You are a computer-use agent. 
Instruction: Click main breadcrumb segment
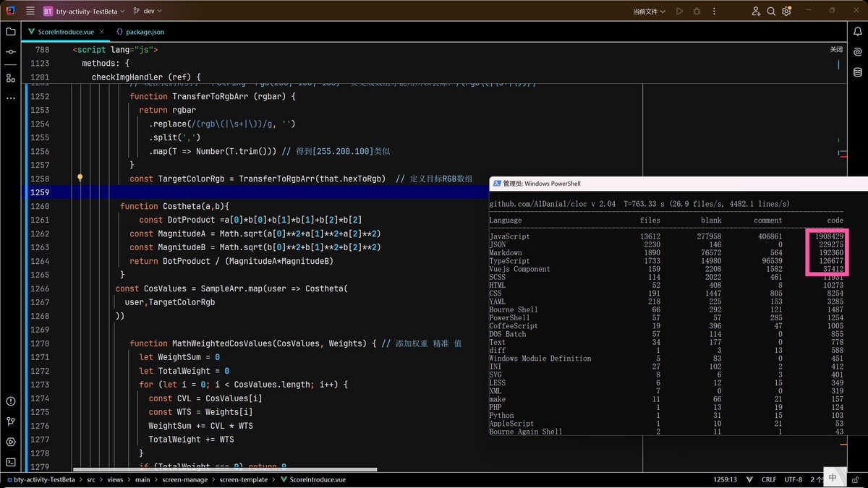point(143,479)
